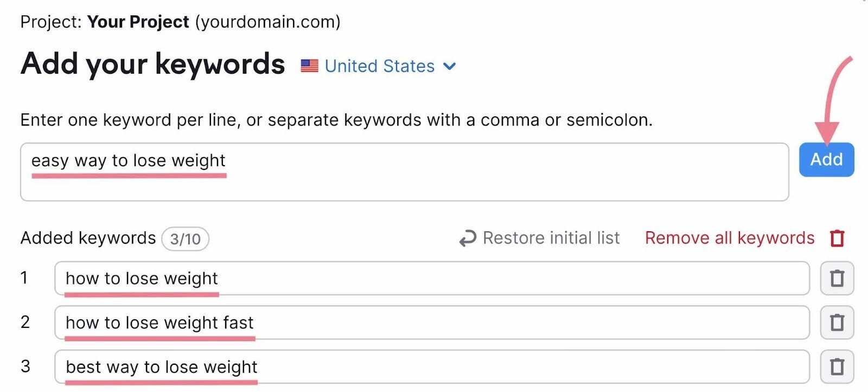
Task: Remove keyword 3 via its trash icon
Action: [x=837, y=367]
